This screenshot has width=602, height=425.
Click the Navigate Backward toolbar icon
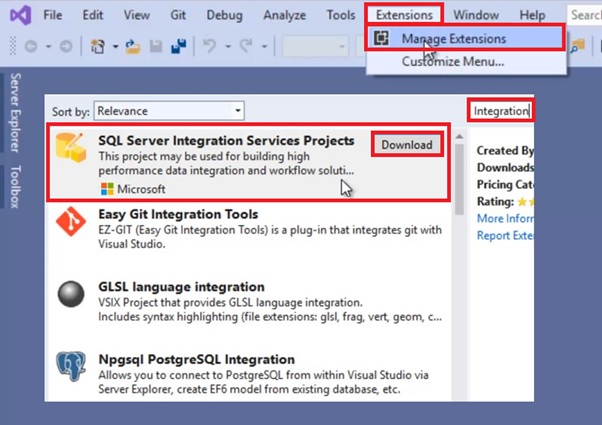pyautogui.click(x=31, y=46)
